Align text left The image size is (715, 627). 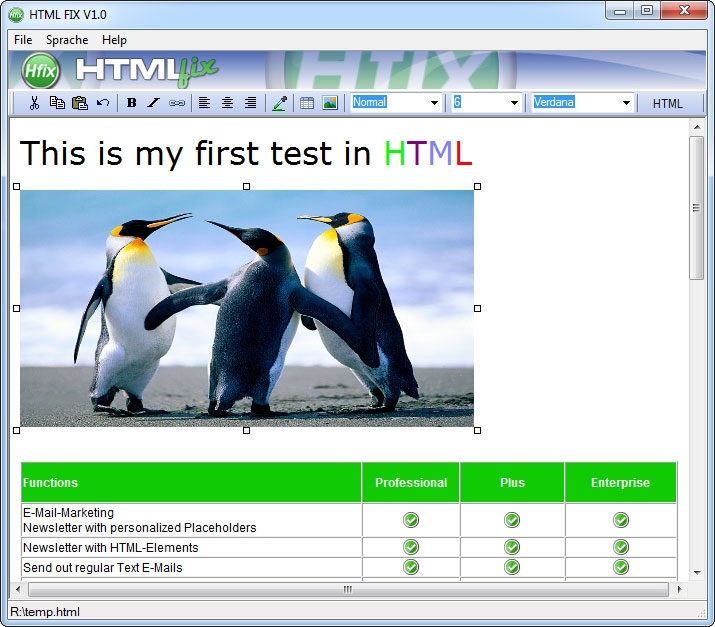pos(204,103)
